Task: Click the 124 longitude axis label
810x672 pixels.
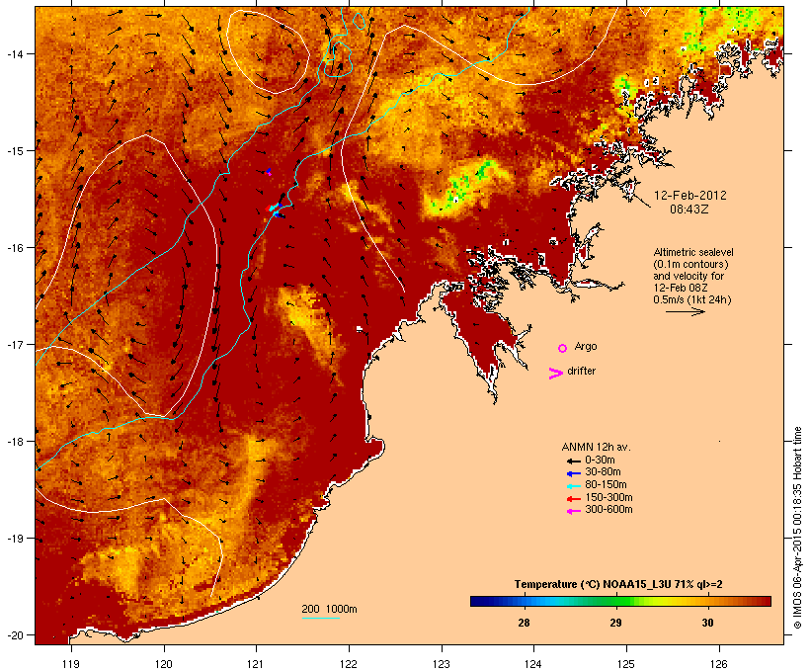Action: [533, 664]
